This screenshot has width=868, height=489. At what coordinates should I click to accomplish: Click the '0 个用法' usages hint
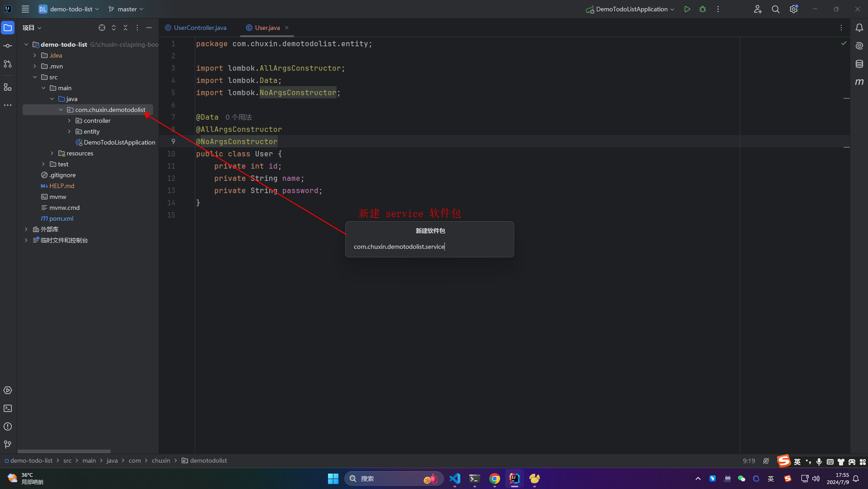click(x=239, y=117)
